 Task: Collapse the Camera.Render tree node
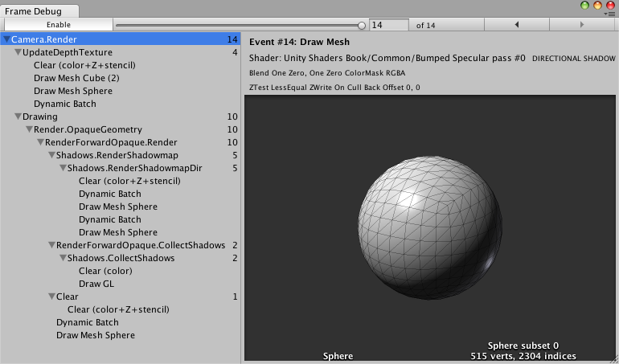coord(7,39)
